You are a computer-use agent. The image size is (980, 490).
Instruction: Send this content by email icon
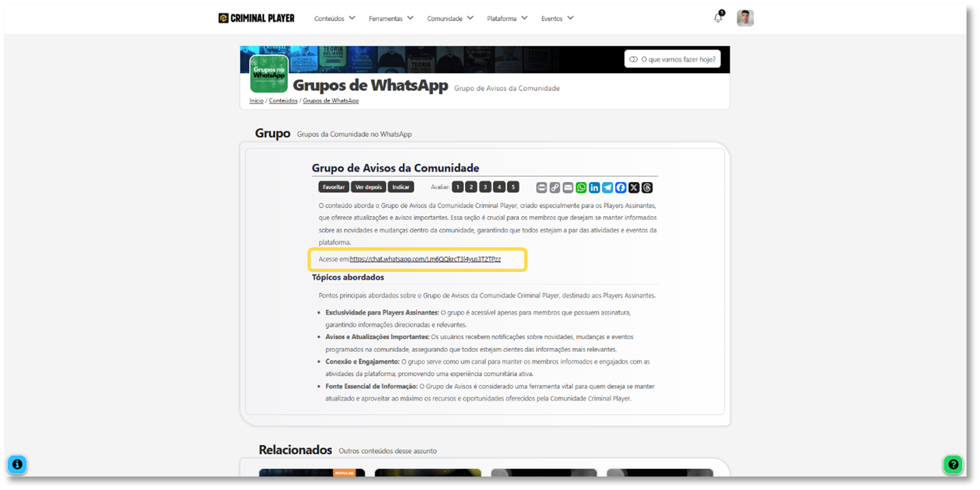pos(567,187)
